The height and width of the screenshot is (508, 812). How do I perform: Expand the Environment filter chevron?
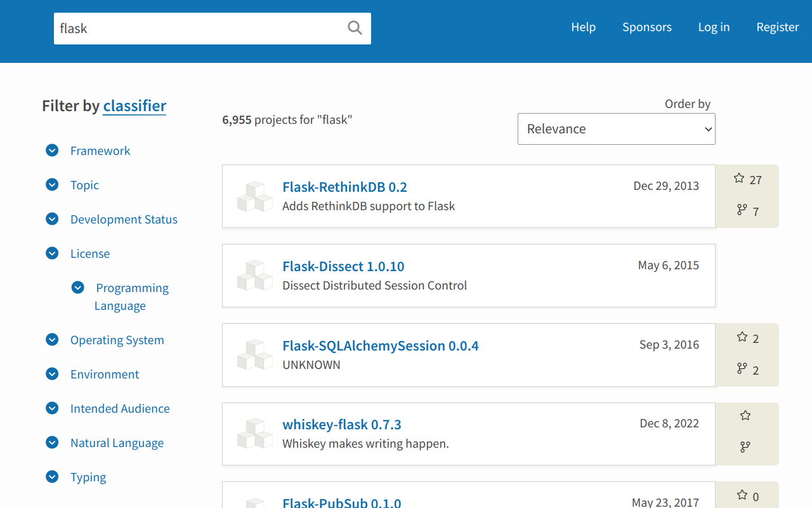52,374
